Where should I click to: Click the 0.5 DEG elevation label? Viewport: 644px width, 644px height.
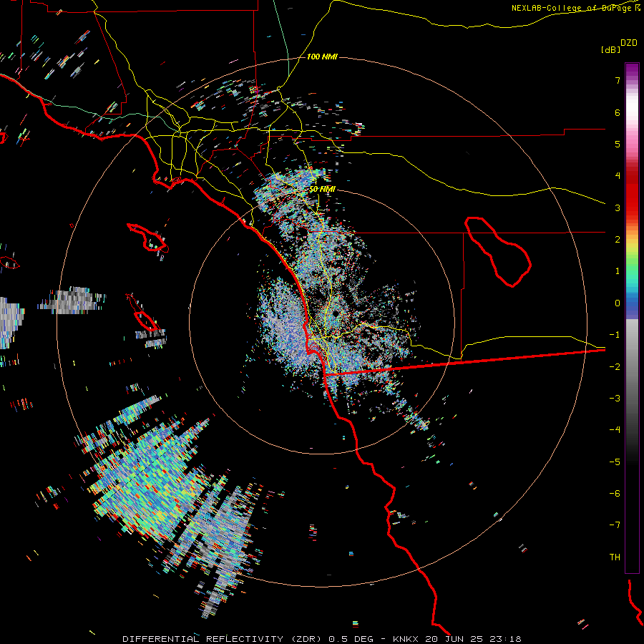click(x=351, y=639)
